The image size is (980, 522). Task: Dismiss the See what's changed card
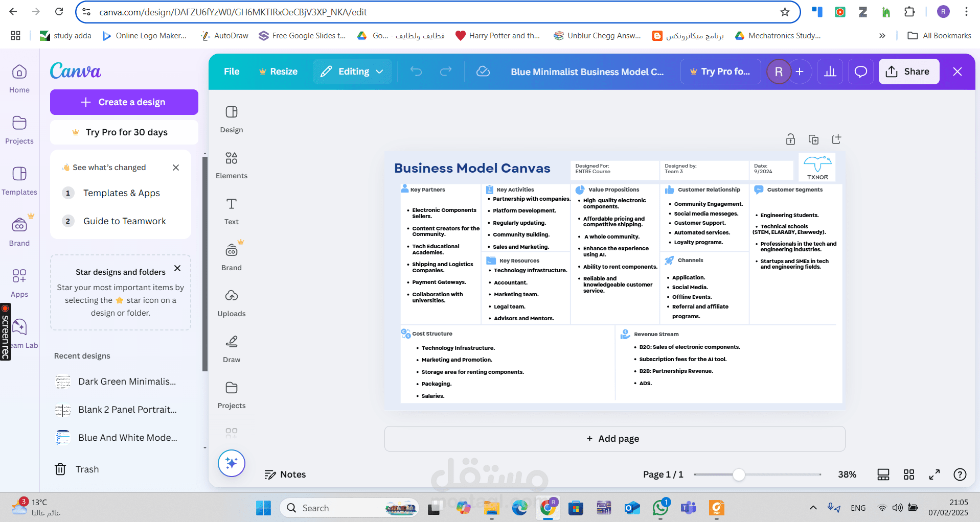point(176,168)
